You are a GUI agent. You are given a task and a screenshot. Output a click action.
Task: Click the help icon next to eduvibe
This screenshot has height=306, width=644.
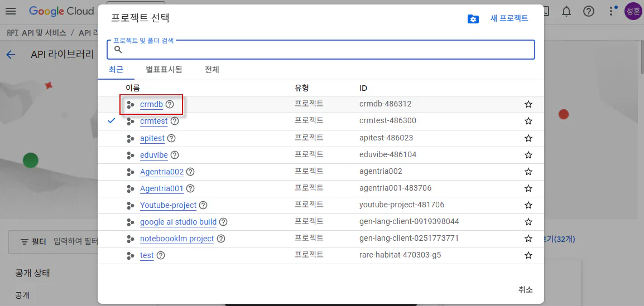tap(175, 154)
